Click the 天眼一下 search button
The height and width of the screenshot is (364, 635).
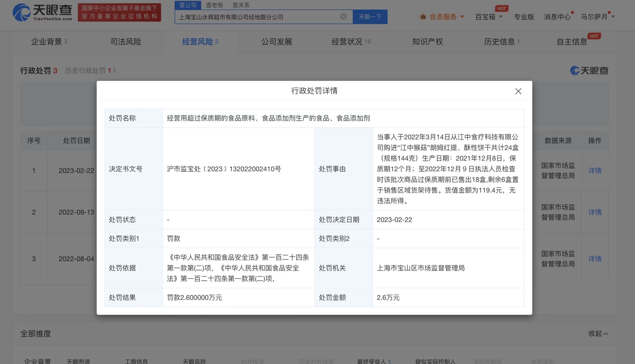point(370,16)
